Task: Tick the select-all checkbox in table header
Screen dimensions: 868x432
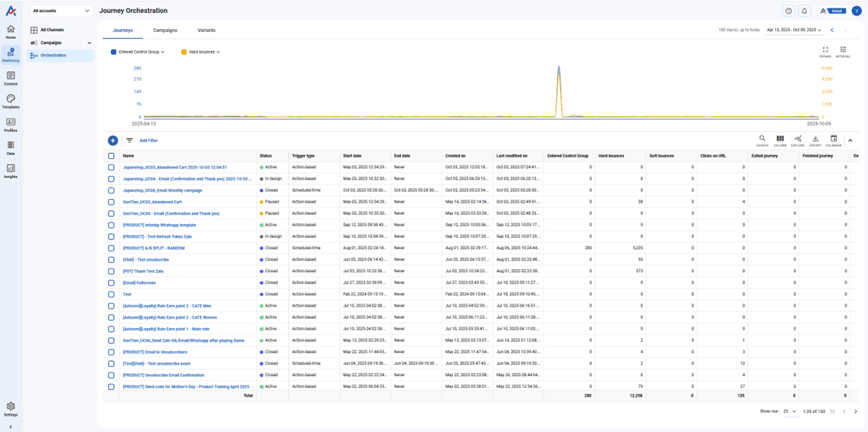Action: pyautogui.click(x=111, y=156)
